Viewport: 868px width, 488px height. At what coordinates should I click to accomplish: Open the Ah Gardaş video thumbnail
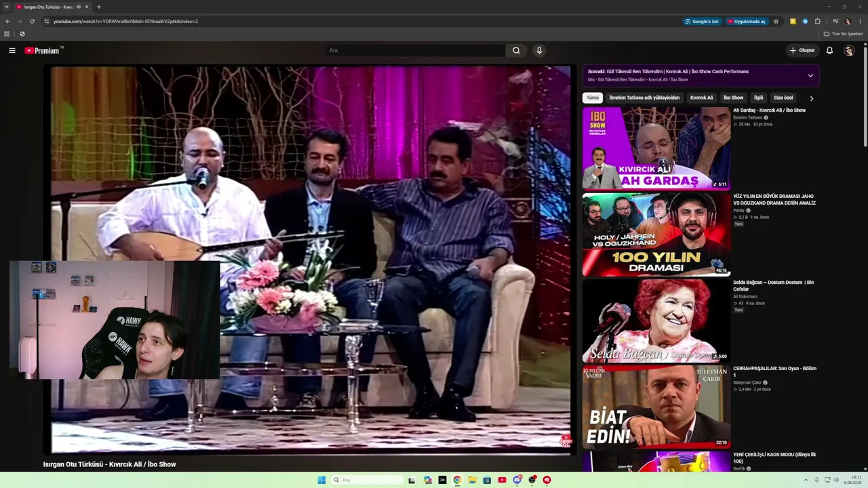click(x=656, y=148)
